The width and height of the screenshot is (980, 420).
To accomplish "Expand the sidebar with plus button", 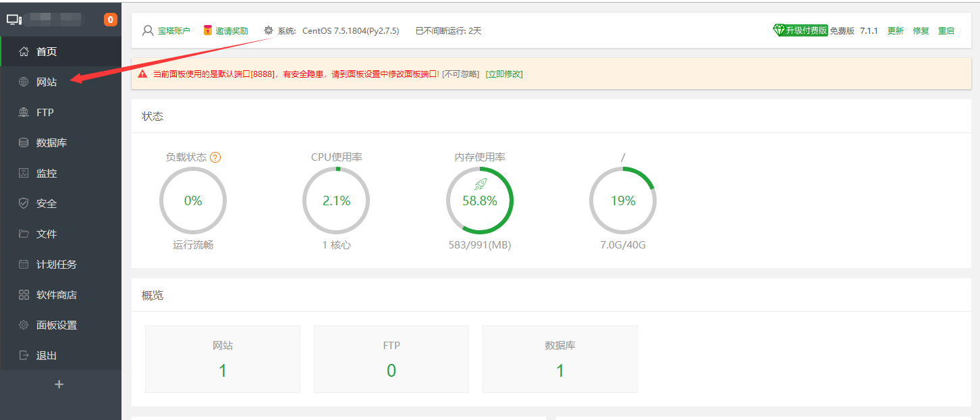I will point(59,384).
